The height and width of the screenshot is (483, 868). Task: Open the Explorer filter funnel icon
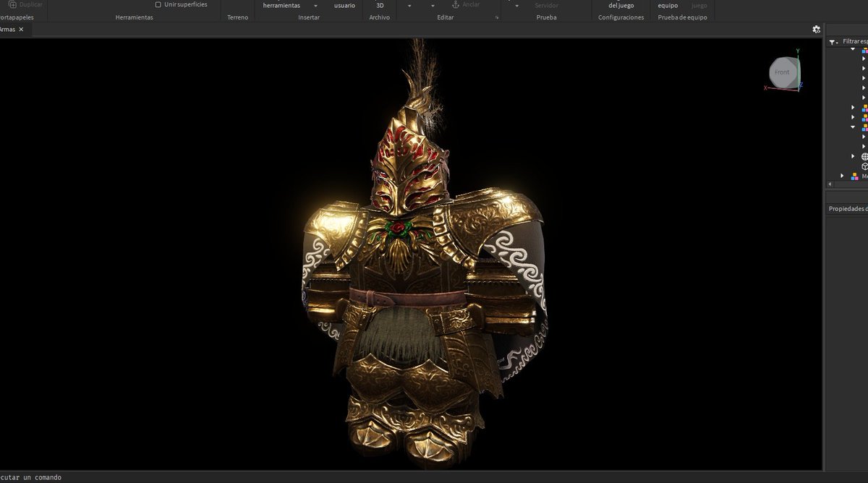point(832,42)
